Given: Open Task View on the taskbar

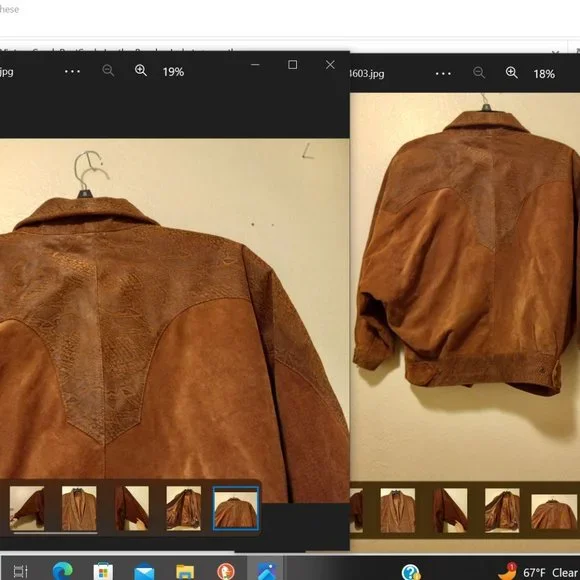Looking at the screenshot, I should (x=20, y=571).
